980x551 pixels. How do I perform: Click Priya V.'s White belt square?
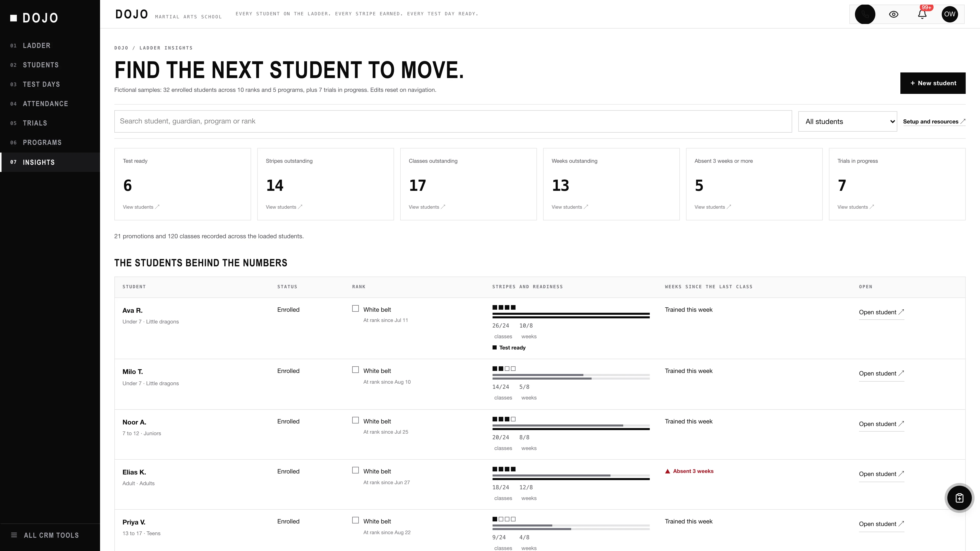(x=355, y=520)
